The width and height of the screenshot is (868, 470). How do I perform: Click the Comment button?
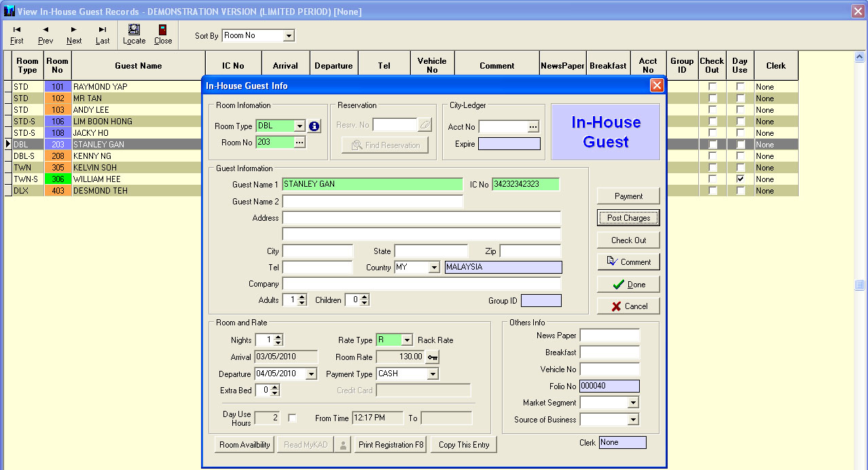pos(628,262)
